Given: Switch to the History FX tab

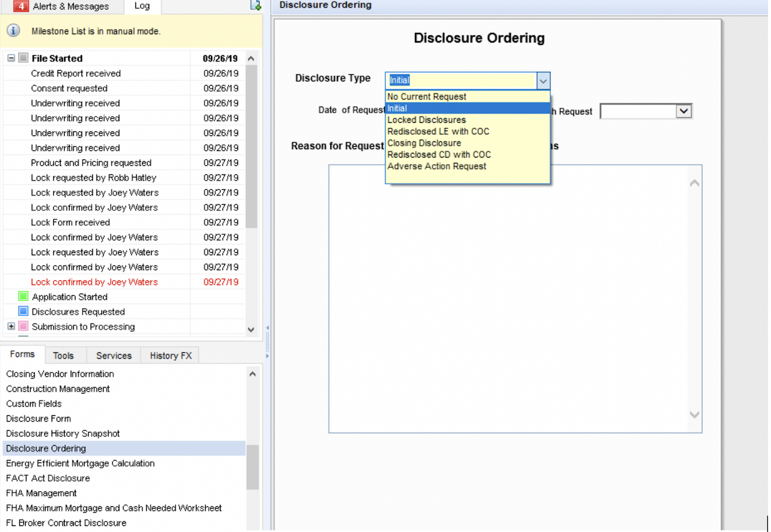Looking at the screenshot, I should [x=171, y=355].
